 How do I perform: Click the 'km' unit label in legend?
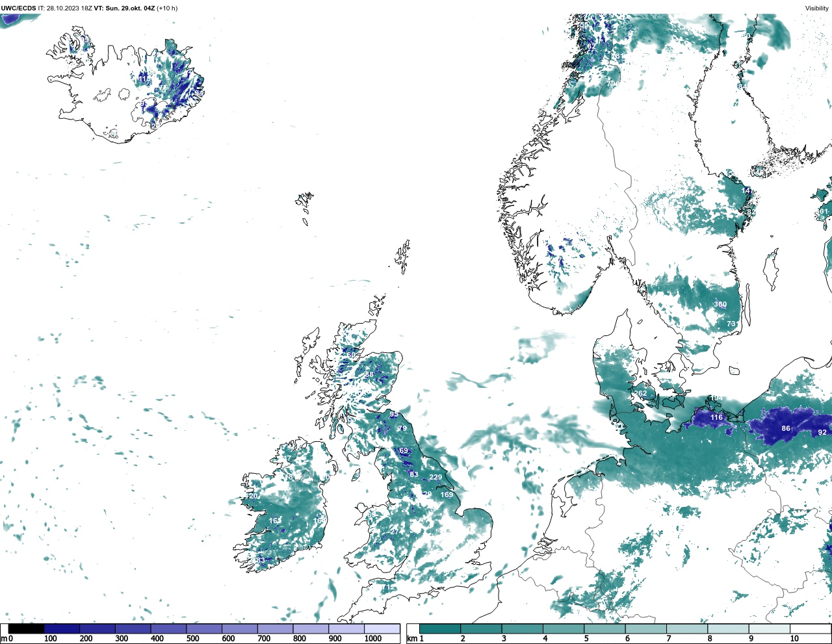click(411, 639)
